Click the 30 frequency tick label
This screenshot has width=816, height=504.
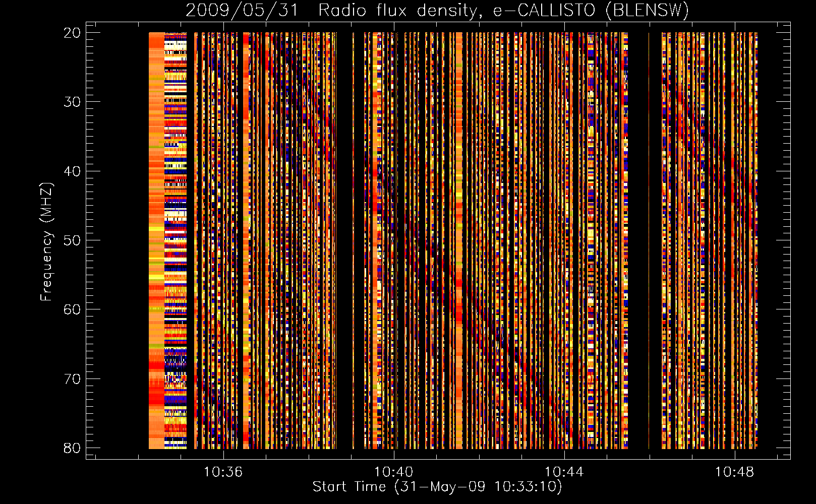[72, 101]
